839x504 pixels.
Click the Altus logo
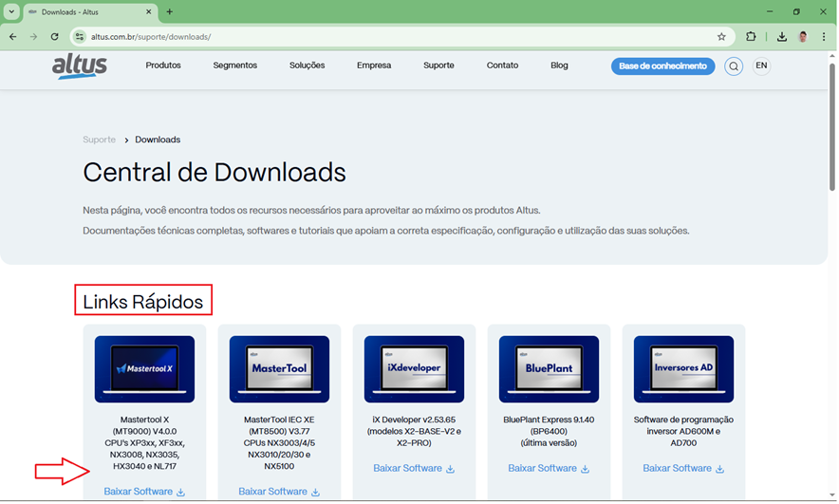coord(80,66)
